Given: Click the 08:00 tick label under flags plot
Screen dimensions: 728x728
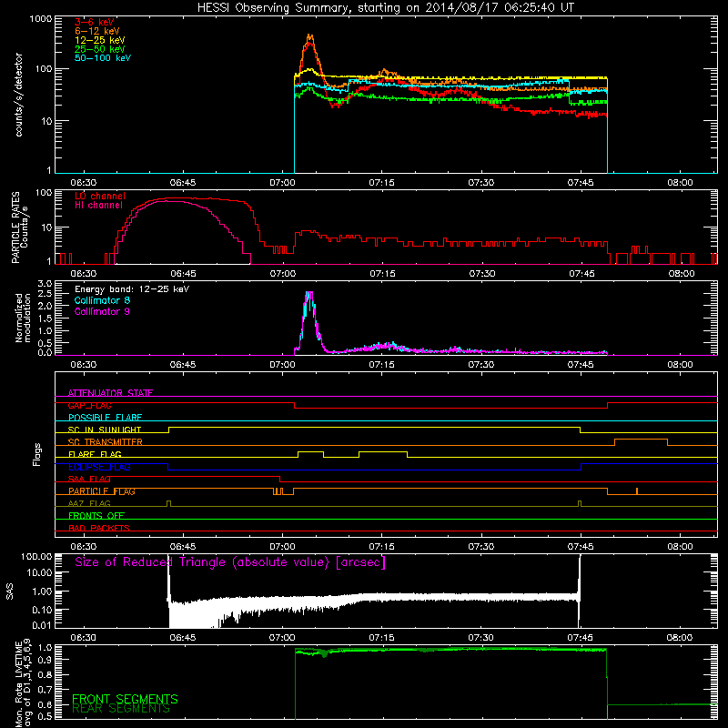Looking at the screenshot, I should point(680,547).
